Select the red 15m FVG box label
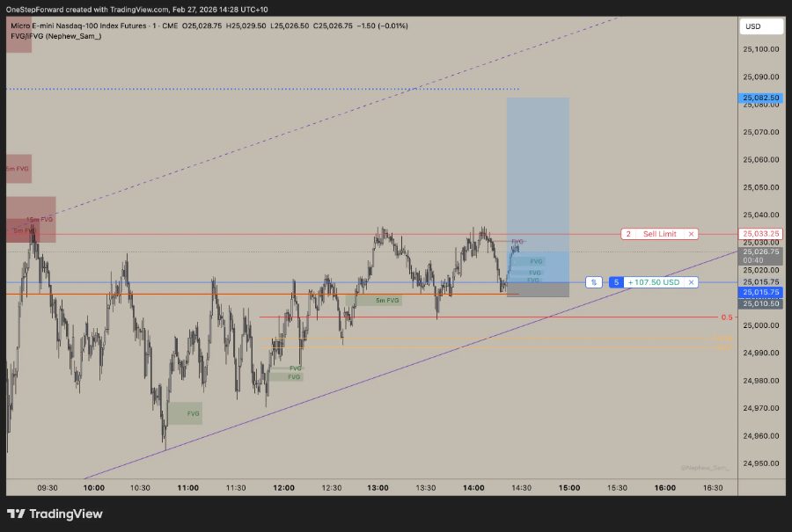Viewport: 792px width, 532px height. (40, 219)
